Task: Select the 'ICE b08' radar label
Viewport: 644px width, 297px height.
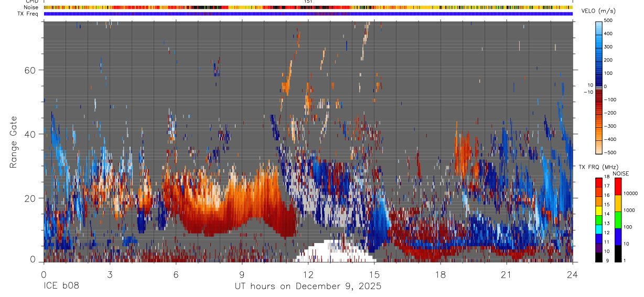Action: [61, 287]
